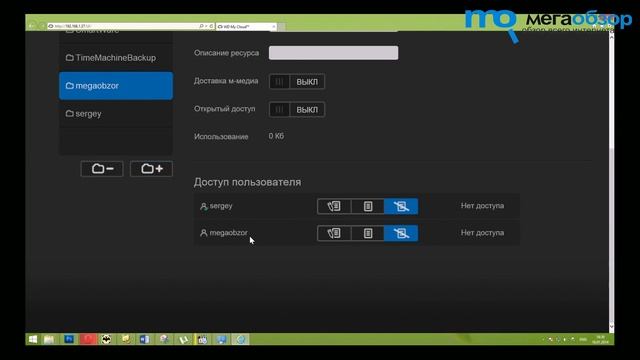Screen dimensions: 640x360
Task: Click the address bar refresh icon
Action: (211, 26)
